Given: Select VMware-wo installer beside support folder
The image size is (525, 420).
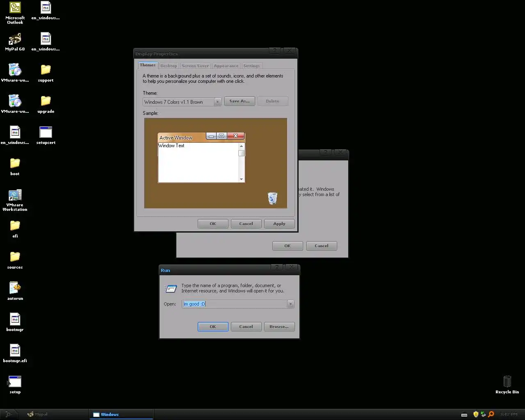Looking at the screenshot, I should coord(15,73).
